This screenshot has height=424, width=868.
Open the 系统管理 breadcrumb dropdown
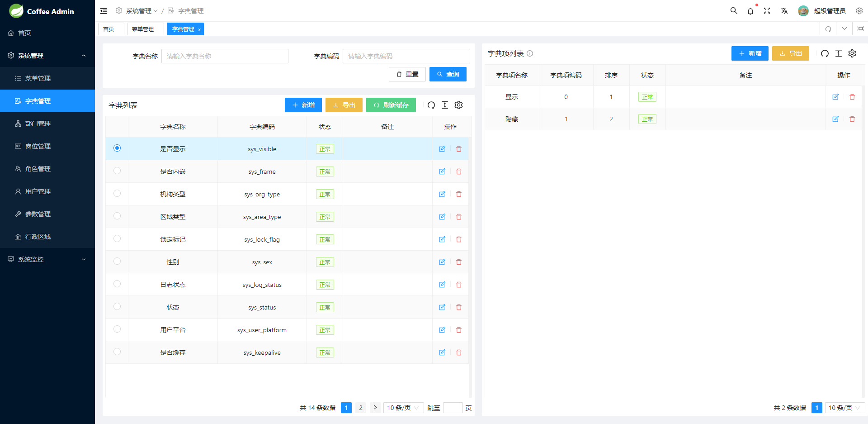[x=139, y=11]
